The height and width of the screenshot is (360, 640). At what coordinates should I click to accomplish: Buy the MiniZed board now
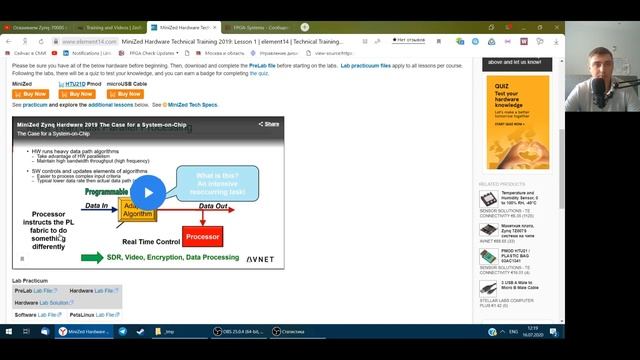[31, 94]
